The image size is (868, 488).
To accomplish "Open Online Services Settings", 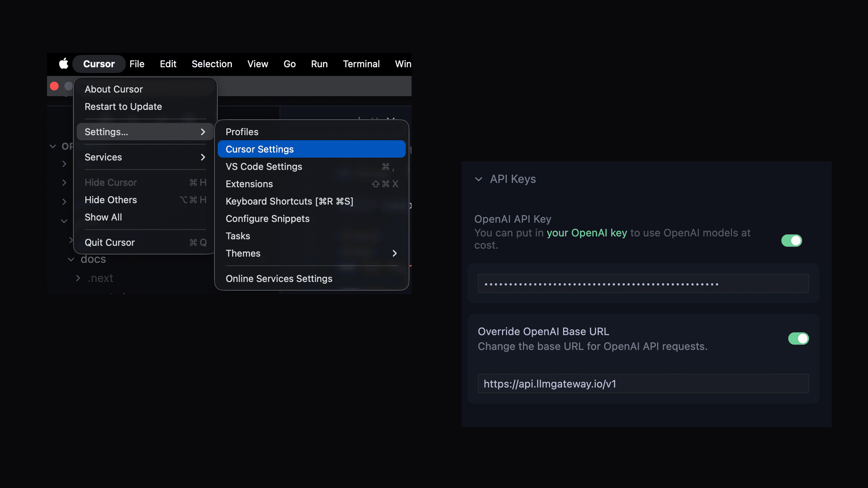I will [x=279, y=278].
